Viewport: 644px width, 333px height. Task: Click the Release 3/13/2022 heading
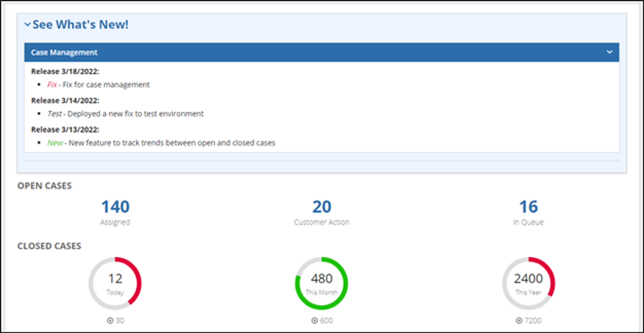click(x=65, y=130)
